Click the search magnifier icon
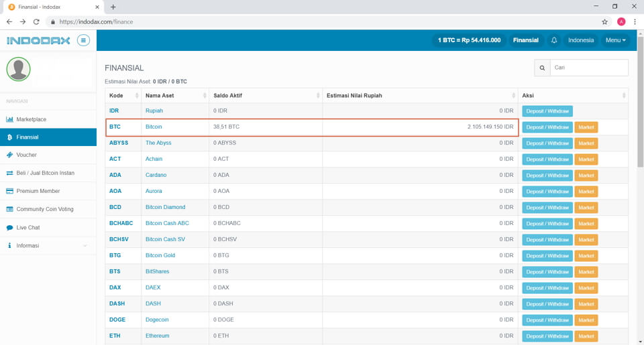 coord(542,68)
